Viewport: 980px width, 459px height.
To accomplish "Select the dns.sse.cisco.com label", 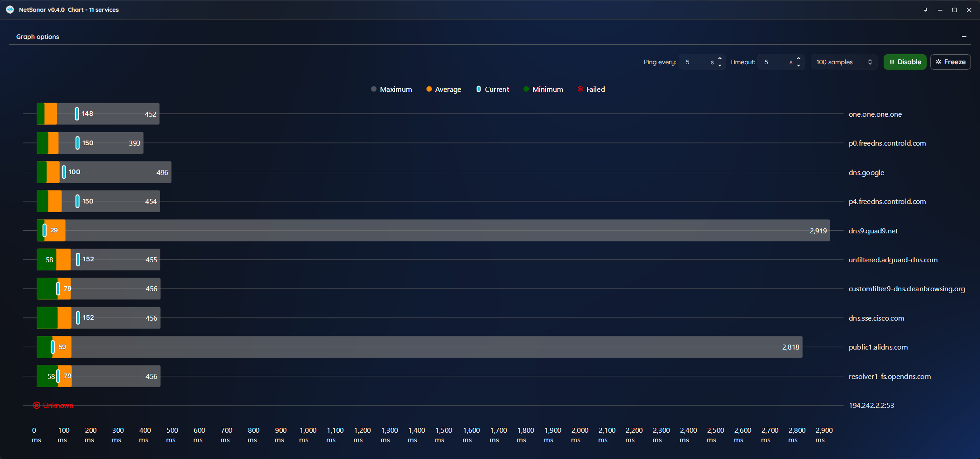I will (x=876, y=318).
